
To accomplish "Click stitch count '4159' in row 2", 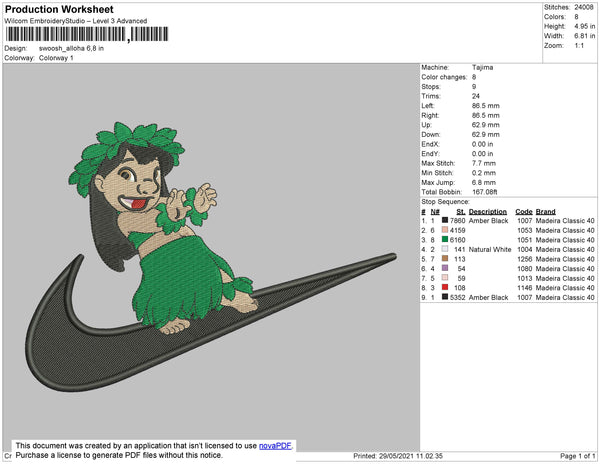I will point(458,230).
